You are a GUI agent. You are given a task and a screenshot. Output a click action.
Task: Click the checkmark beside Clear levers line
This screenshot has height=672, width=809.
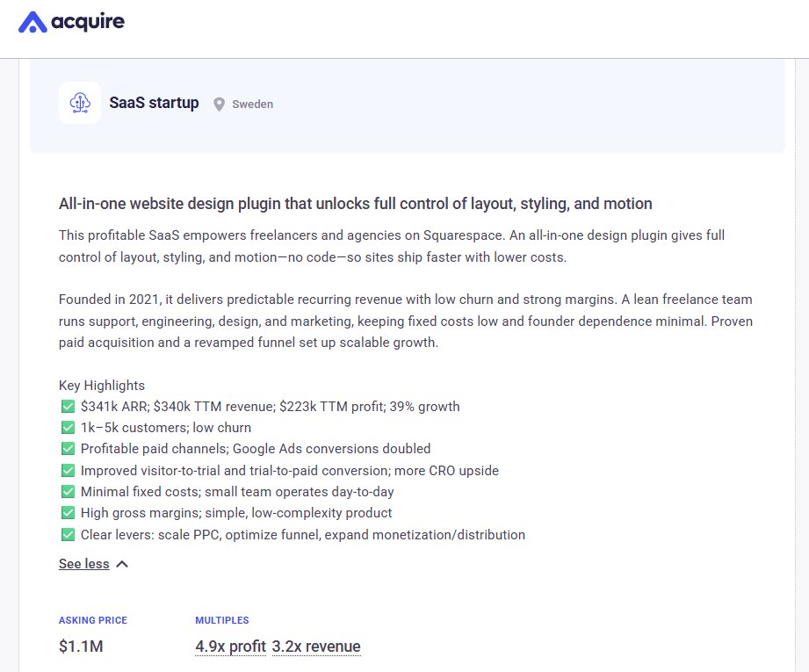pos(68,535)
